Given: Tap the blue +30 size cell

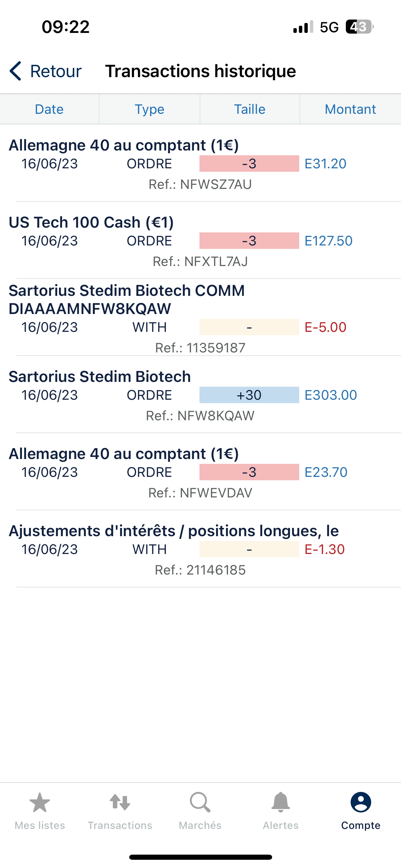Looking at the screenshot, I should 249,395.
